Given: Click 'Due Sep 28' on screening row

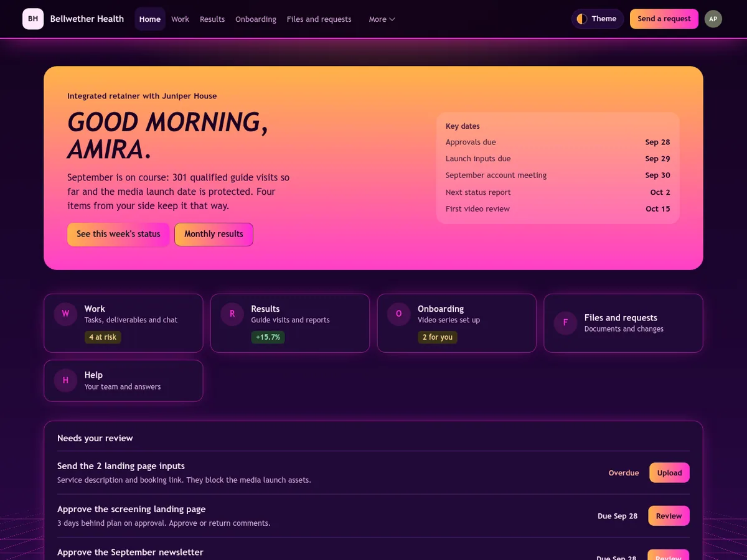Looking at the screenshot, I should [x=618, y=516].
